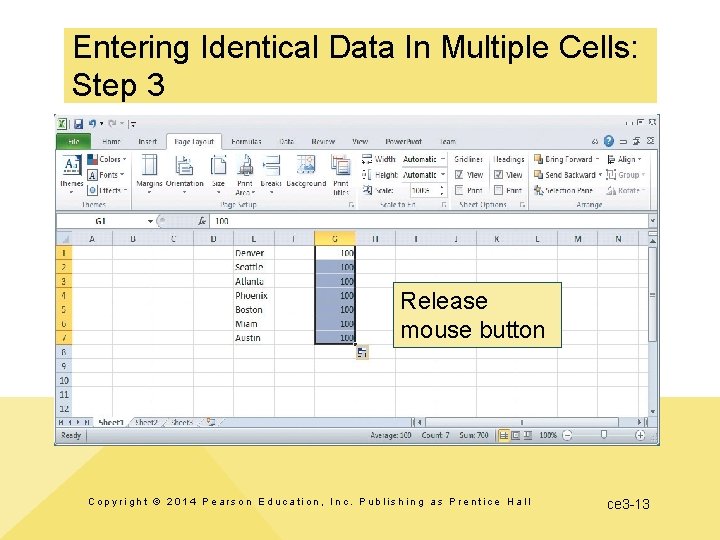The image size is (720, 540).
Task: Switch to the Review ribbon tab
Action: tap(323, 141)
